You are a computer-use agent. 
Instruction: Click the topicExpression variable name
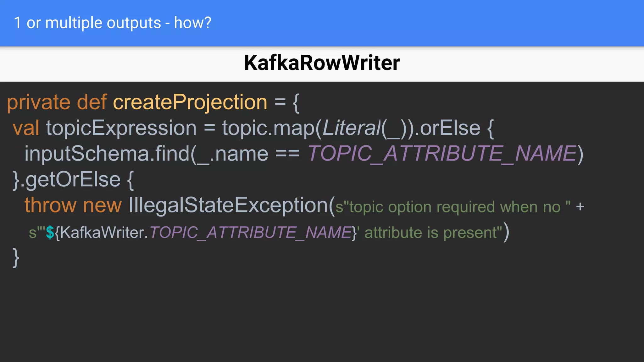(x=121, y=128)
